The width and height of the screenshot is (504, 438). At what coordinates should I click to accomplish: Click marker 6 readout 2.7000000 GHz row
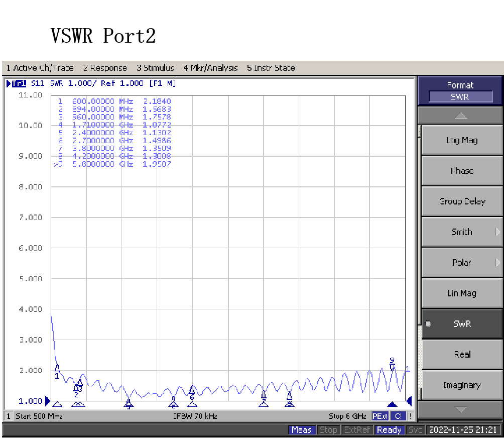(114, 141)
